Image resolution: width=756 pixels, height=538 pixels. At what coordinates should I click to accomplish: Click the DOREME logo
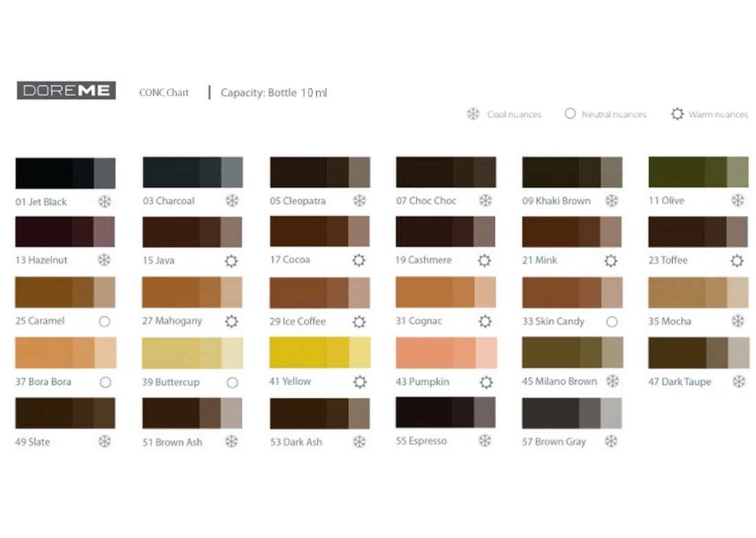67,90
